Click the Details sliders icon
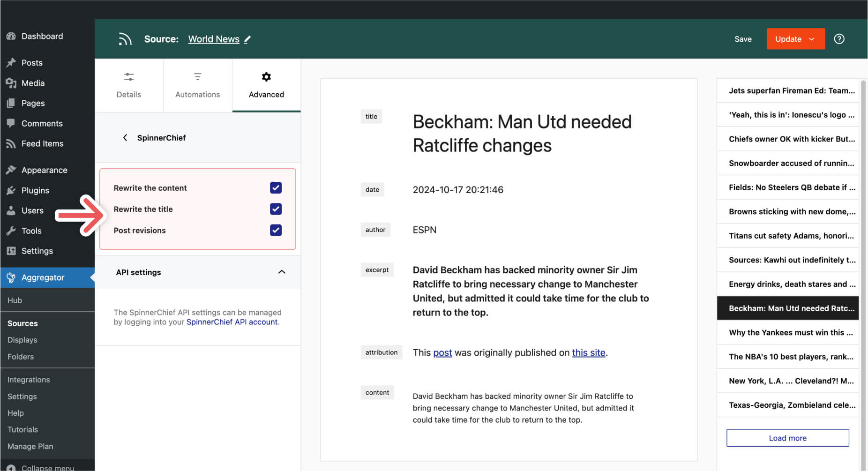This screenshot has height=471, width=868. tap(129, 76)
